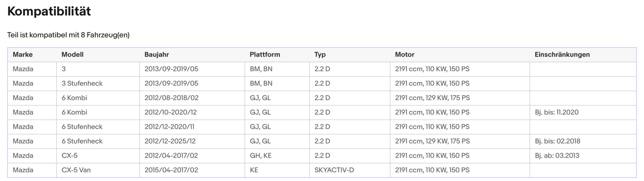Click the 2015/04-2017/02 Baujahr cell
644x181 pixels.
(171, 170)
